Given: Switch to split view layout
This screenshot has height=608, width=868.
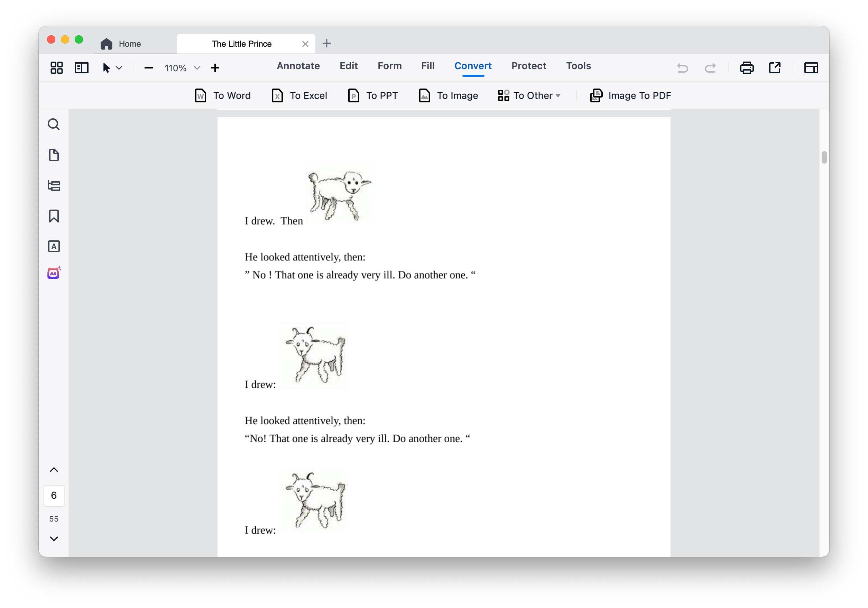Looking at the screenshot, I should (x=81, y=68).
